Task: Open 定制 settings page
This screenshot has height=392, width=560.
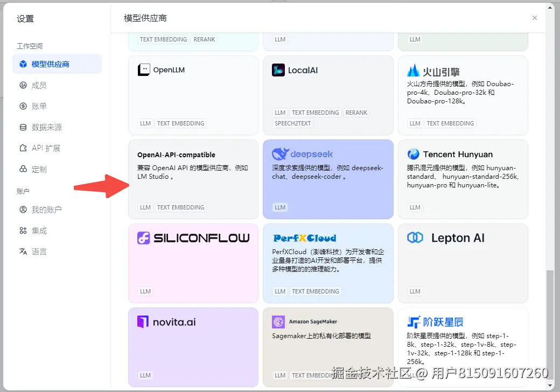Action: [x=57, y=169]
